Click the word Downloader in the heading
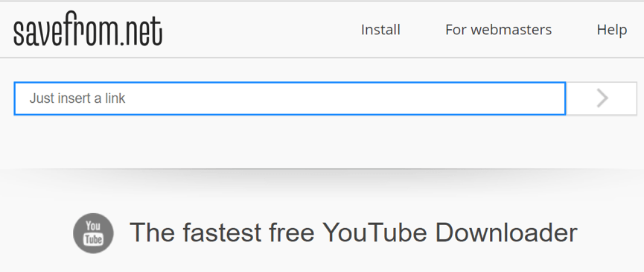The image size is (644, 272). tap(506, 233)
